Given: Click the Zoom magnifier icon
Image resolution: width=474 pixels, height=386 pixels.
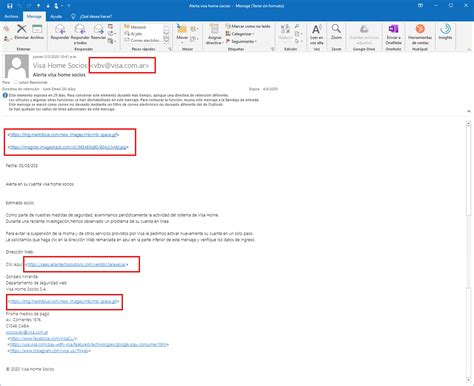Looking at the screenshot, I should pyautogui.click(x=336, y=29).
